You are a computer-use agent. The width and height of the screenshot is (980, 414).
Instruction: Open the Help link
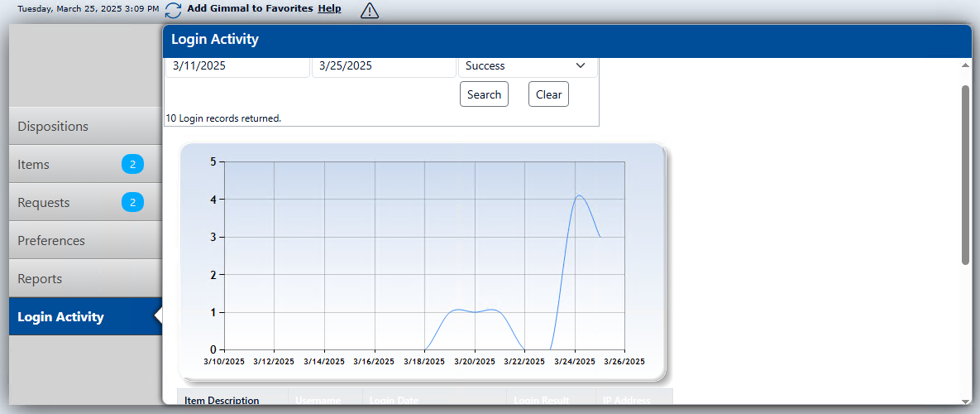tap(329, 8)
